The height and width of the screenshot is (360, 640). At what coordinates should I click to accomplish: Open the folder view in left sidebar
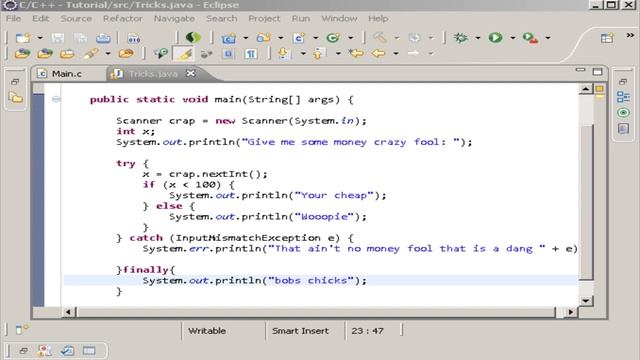tap(16, 98)
